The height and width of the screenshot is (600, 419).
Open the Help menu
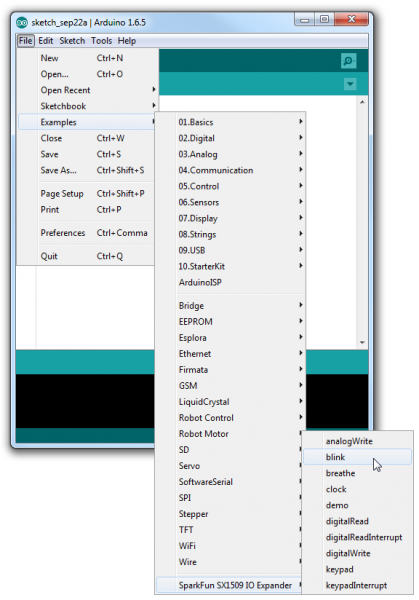click(127, 41)
